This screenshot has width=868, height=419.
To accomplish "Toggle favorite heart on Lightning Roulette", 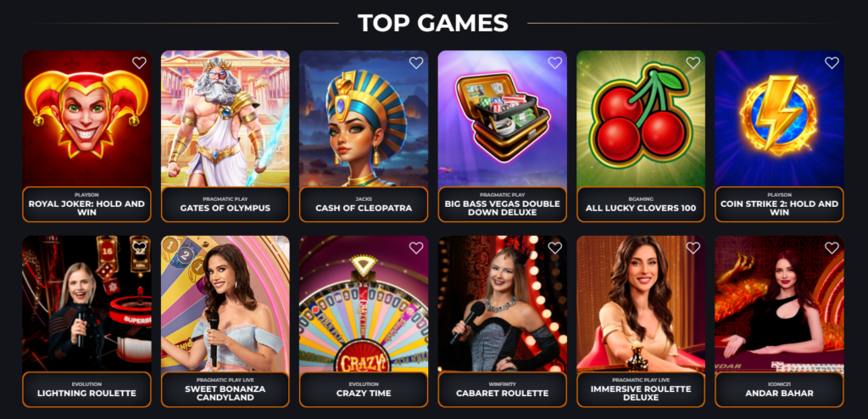I will 140,247.
